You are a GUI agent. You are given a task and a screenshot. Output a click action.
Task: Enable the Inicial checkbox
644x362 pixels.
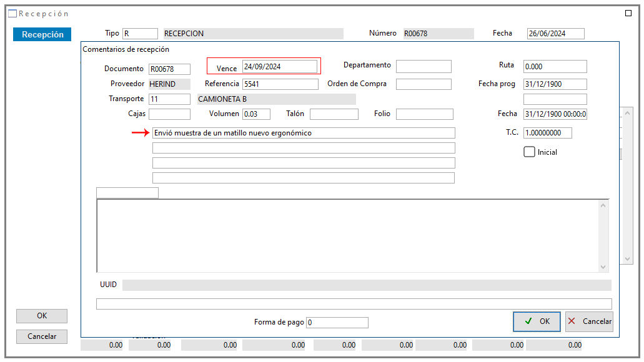[530, 152]
